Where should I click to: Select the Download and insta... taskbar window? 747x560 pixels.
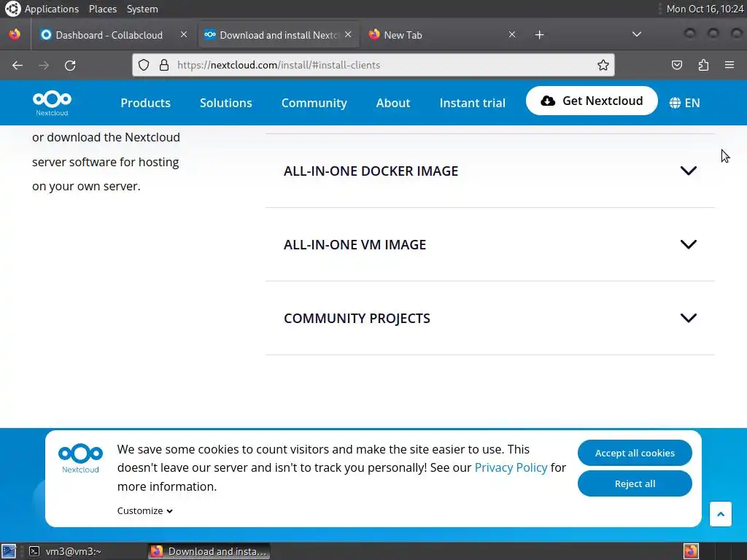pyautogui.click(x=209, y=551)
